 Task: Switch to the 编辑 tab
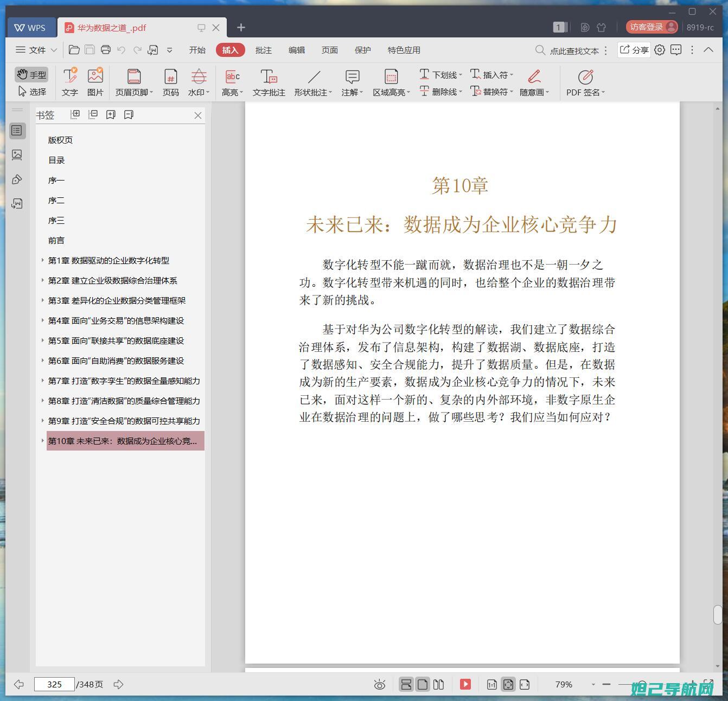(x=296, y=50)
